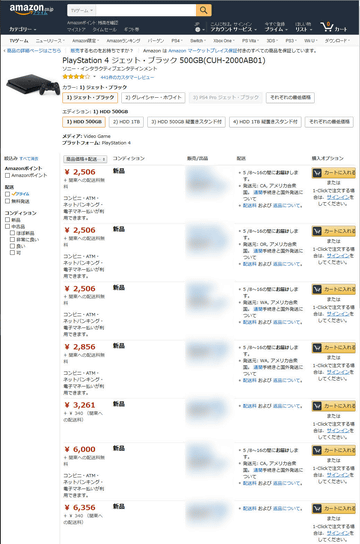Add ¥2,506 offer shipped from WA to cart
The image size is (360, 544).
click(x=334, y=289)
